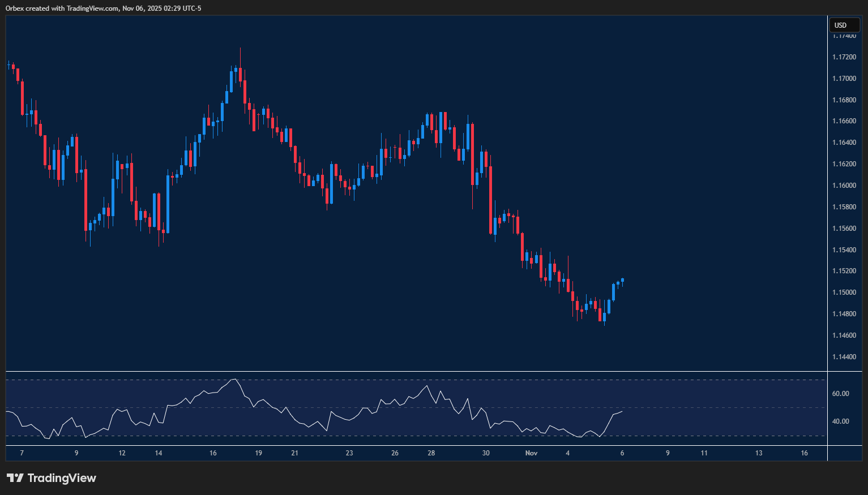Select the Nov label on time axis
Image resolution: width=868 pixels, height=495 pixels.
[x=531, y=453]
